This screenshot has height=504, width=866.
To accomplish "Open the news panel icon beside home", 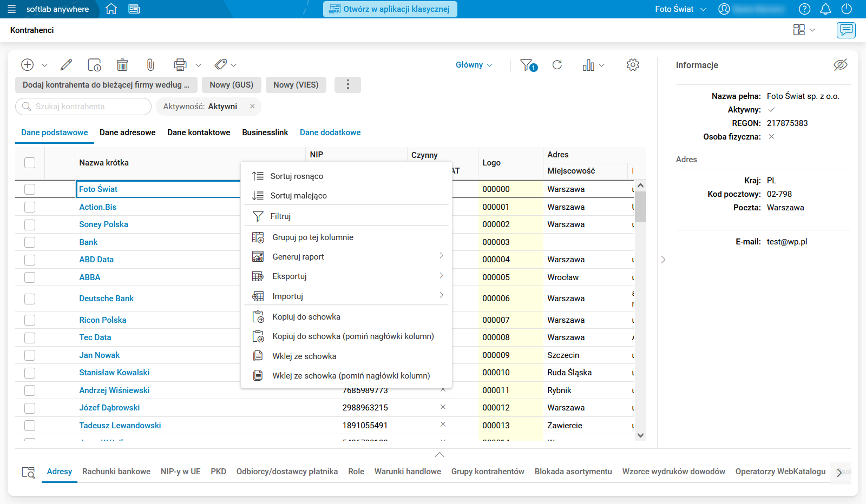I will click(x=134, y=9).
